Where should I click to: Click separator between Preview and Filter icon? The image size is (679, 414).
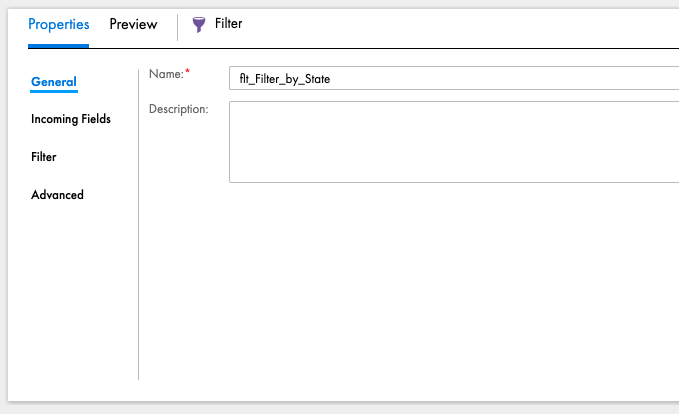(x=178, y=27)
